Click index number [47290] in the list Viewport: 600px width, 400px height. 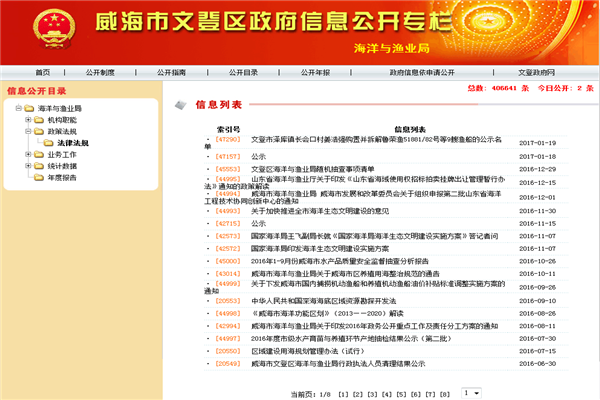tap(228, 142)
